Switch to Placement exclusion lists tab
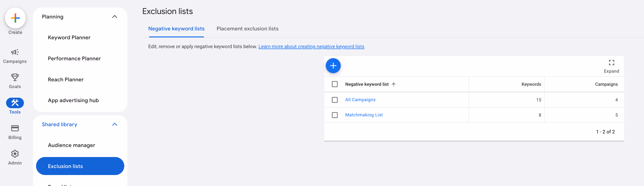This screenshot has width=644, height=186. click(x=247, y=29)
